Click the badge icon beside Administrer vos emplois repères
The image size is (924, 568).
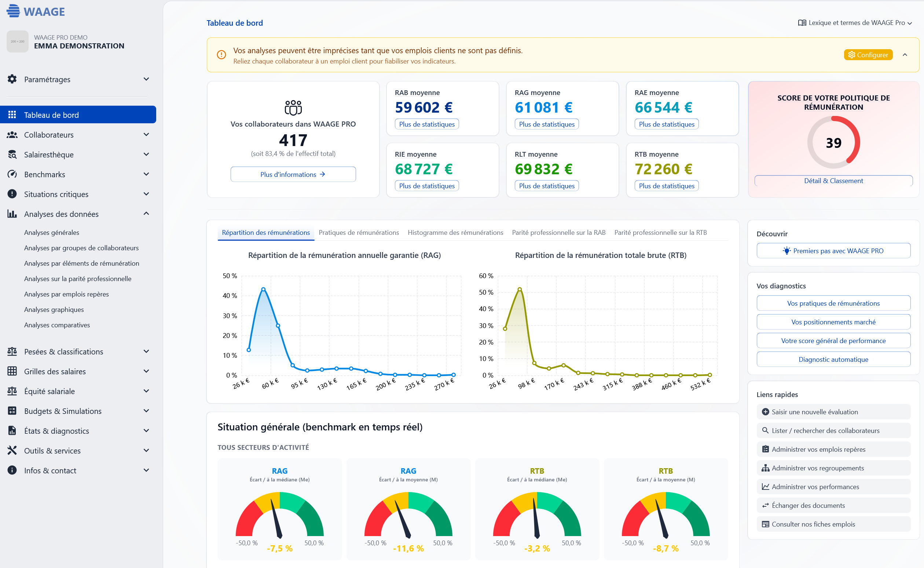(x=766, y=449)
